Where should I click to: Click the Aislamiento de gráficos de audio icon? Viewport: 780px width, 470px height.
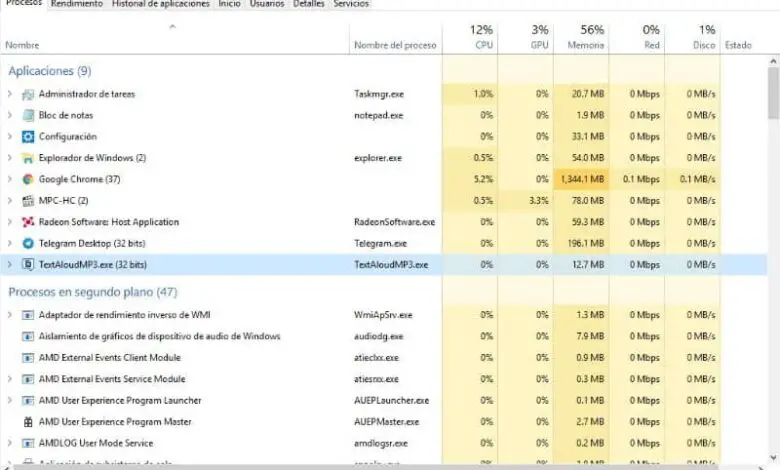(28, 337)
